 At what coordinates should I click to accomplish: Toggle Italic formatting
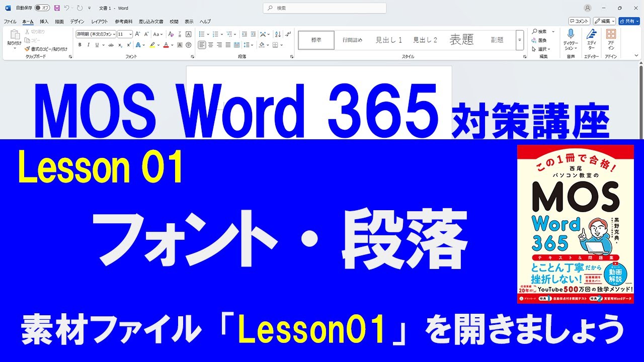coord(89,45)
